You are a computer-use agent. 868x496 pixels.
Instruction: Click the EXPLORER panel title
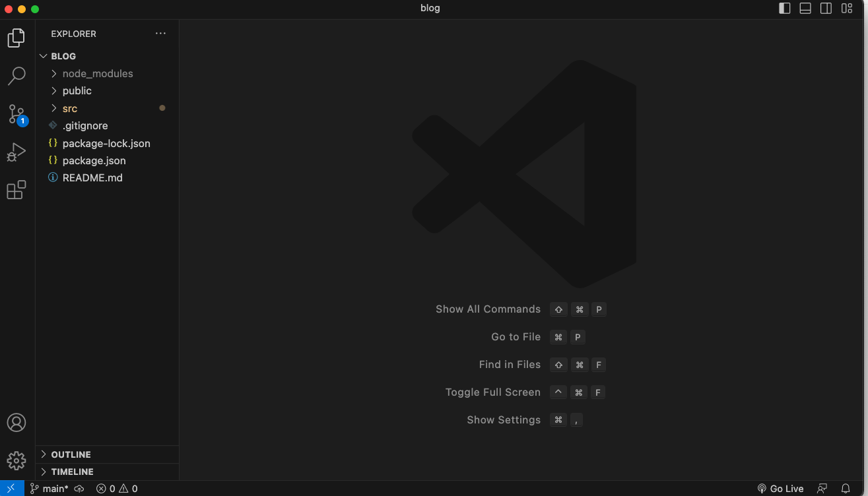pyautogui.click(x=73, y=34)
